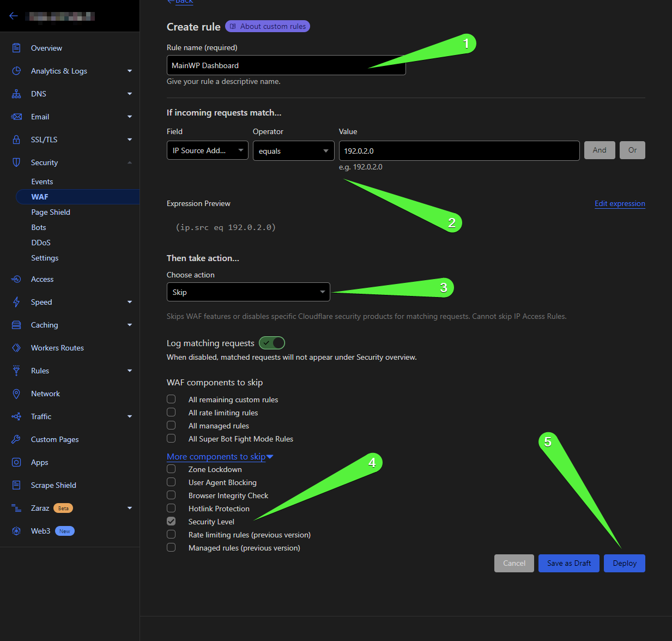Check the All managed rules checkbox
672x641 pixels.
[171, 425]
